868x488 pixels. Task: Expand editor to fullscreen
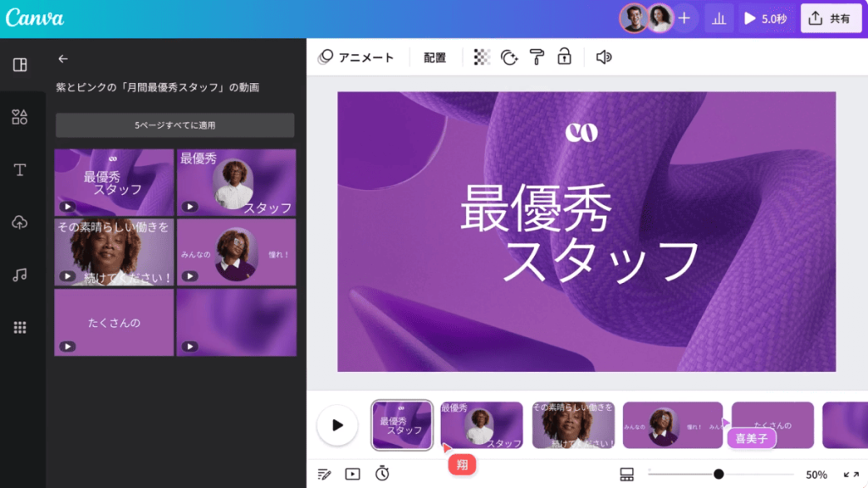pos(850,474)
